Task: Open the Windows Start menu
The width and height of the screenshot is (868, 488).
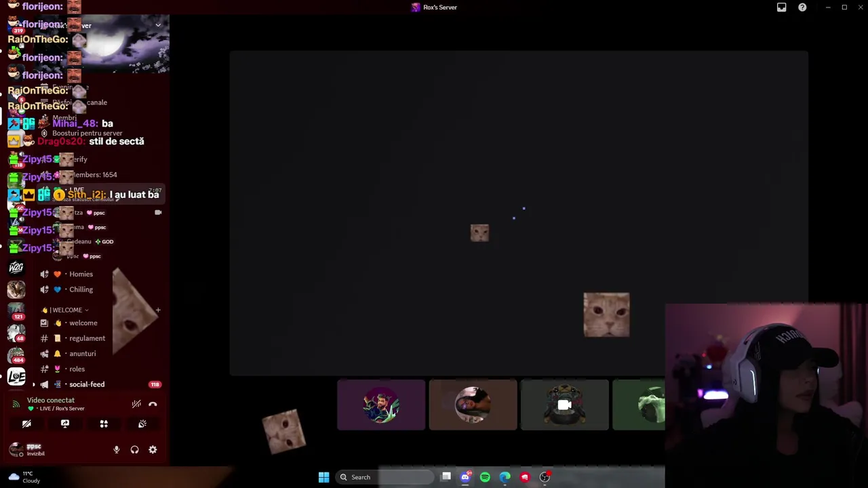Action: (x=323, y=477)
